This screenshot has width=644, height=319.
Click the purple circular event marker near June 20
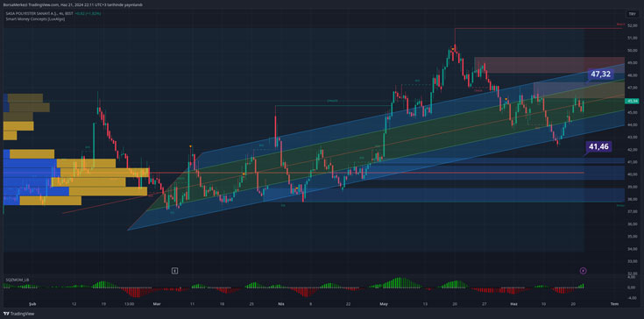click(x=584, y=271)
